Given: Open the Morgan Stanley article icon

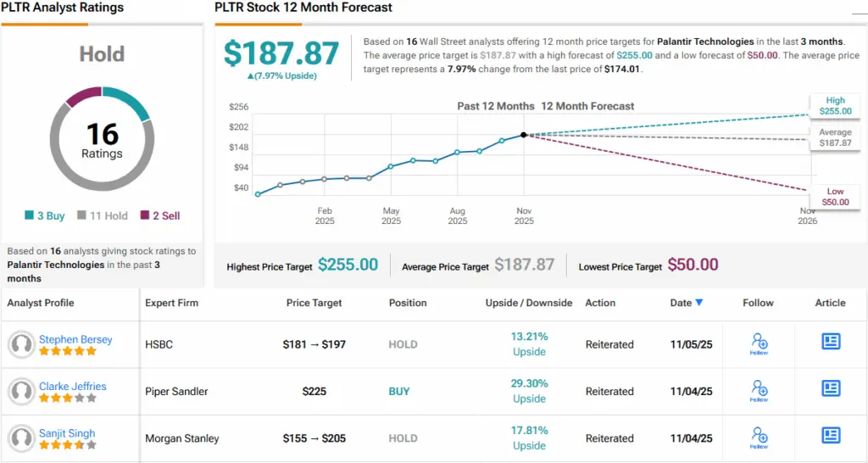Looking at the screenshot, I should pos(831,436).
